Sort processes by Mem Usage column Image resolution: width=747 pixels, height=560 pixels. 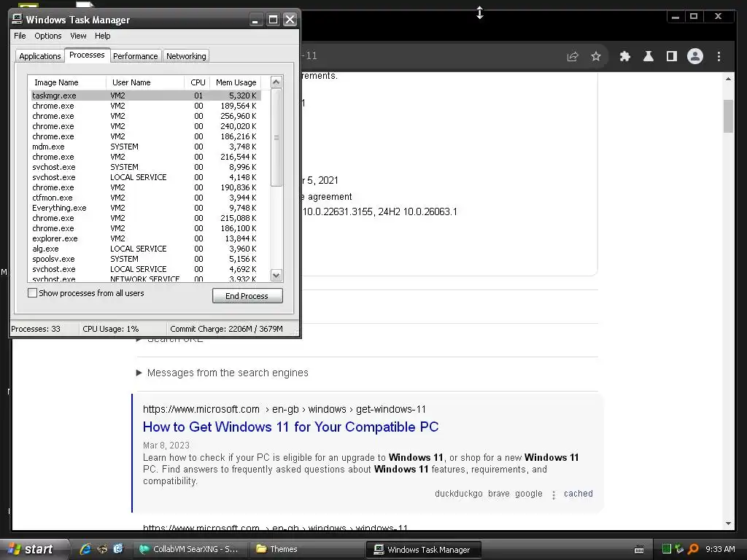coord(236,82)
